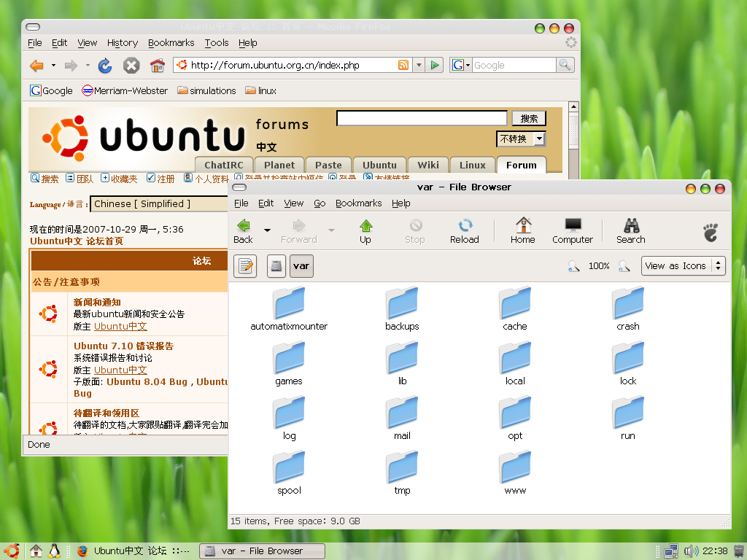Switch to the Planet tab on forum
The height and width of the screenshot is (560, 747).
[x=279, y=165]
